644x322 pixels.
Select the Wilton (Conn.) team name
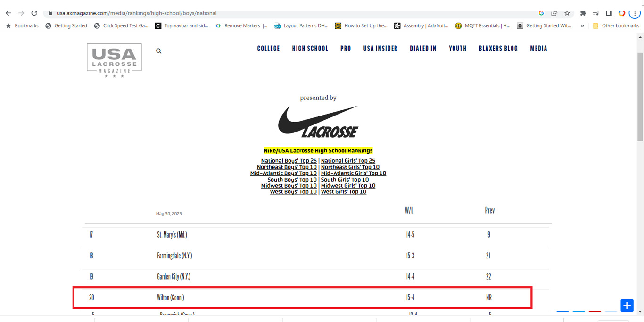click(171, 297)
